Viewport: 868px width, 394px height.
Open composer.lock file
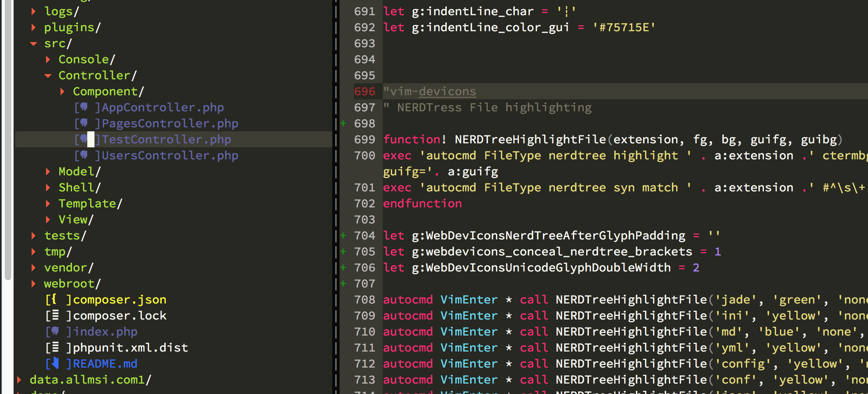[119, 316]
